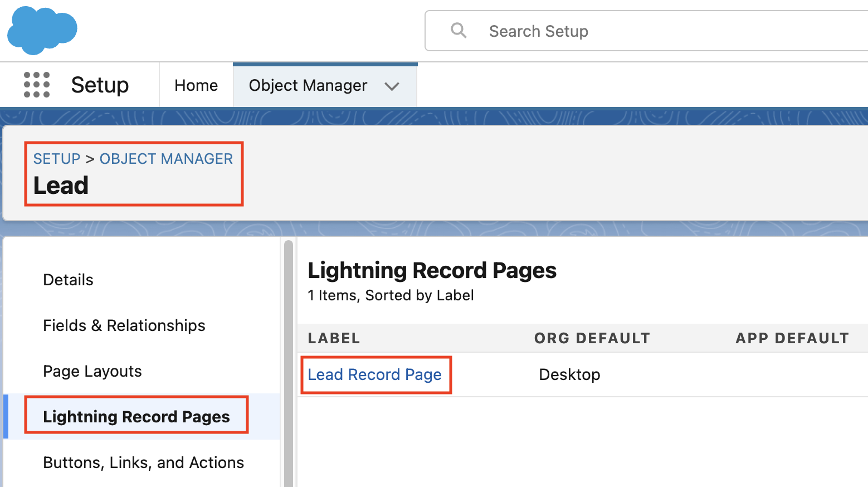Focus the Search Setup field
Viewport: 868px width, 487px height.
[x=646, y=31]
